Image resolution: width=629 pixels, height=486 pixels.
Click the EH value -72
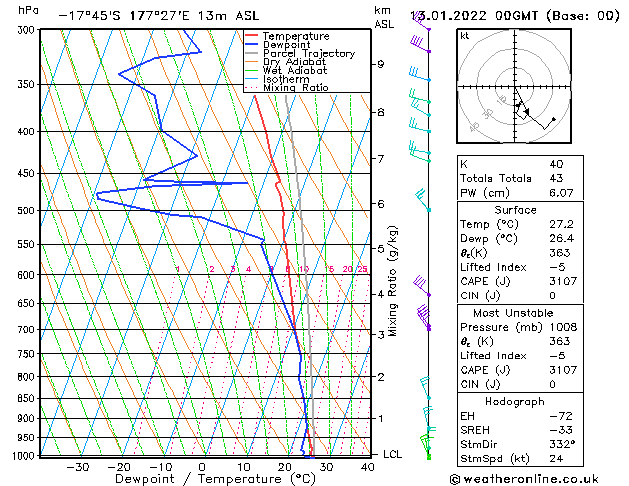561,416
